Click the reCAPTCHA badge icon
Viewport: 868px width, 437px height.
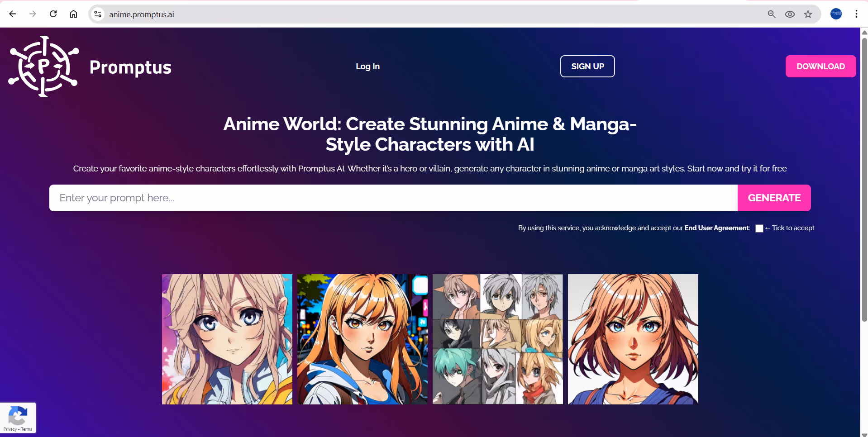coord(18,415)
